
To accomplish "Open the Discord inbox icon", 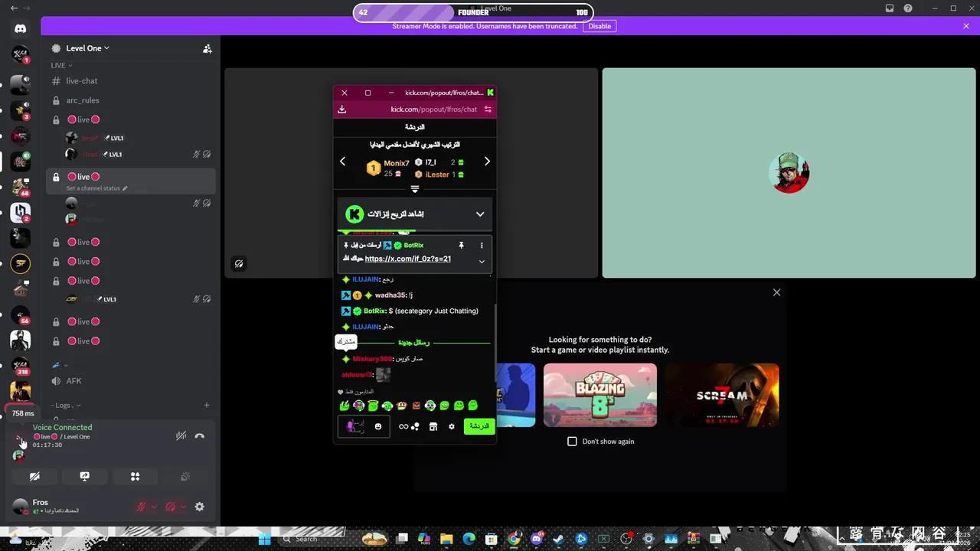I will coord(890,8).
